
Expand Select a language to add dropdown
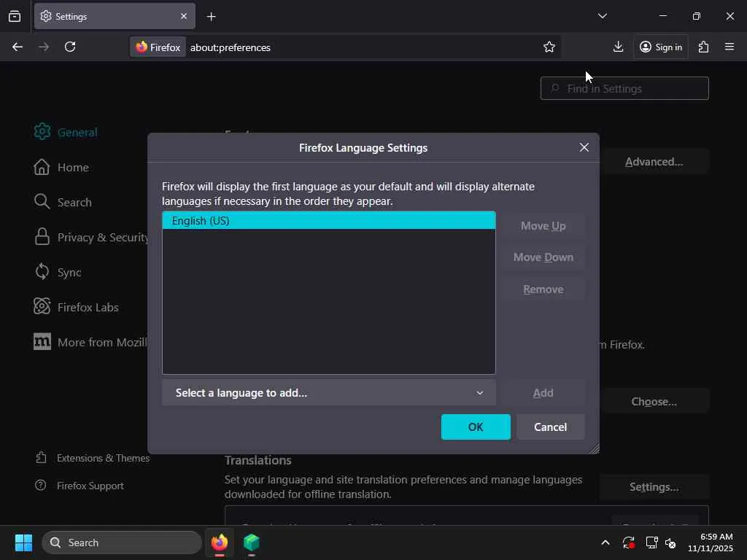click(x=329, y=393)
